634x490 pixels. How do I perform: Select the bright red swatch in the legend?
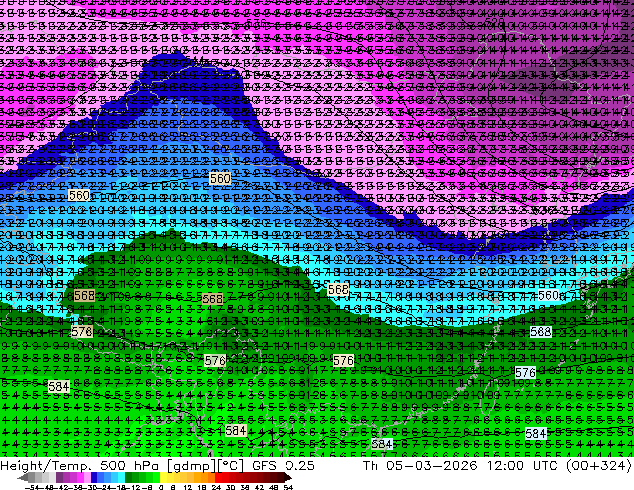pos(218,477)
